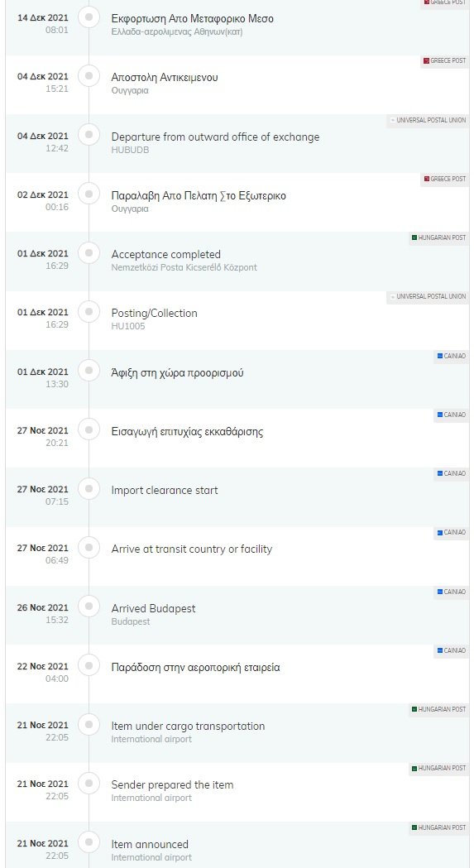Click the Sender prepared the item timeline dot
Viewport: 474px width, 868px height.
89,784
